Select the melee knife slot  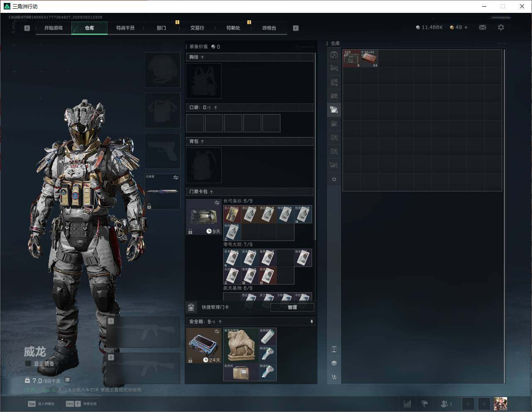pyautogui.click(x=162, y=191)
